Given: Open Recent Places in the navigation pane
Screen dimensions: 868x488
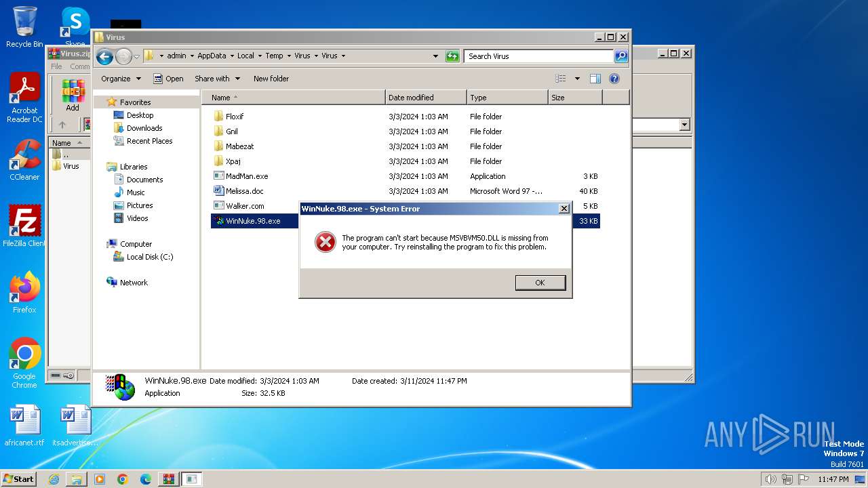Looking at the screenshot, I should [x=149, y=141].
